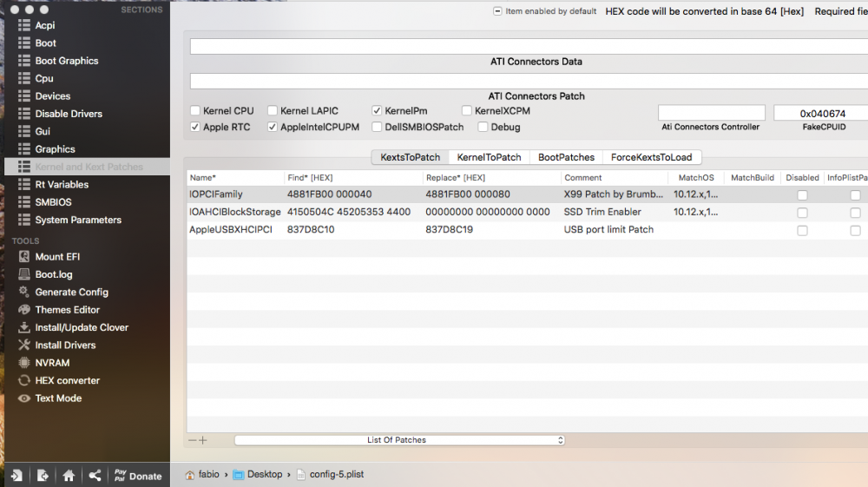
Task: Click the Name column header
Action: point(235,178)
